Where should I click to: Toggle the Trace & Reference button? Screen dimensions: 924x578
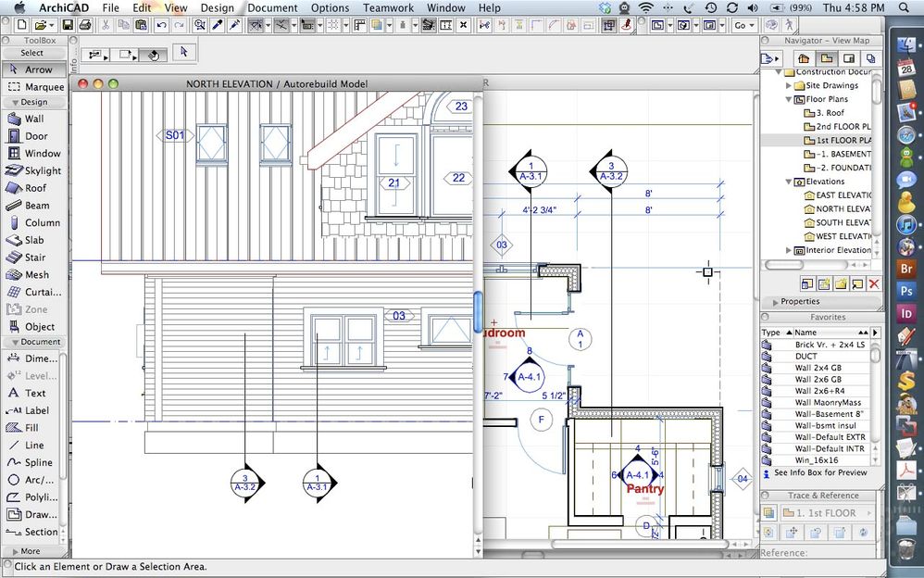pyautogui.click(x=768, y=512)
